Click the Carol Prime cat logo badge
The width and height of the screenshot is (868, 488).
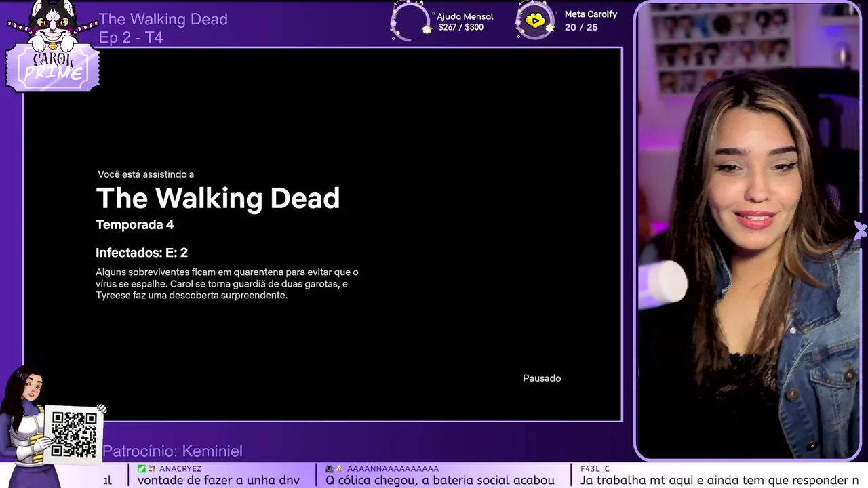pyautogui.click(x=53, y=46)
